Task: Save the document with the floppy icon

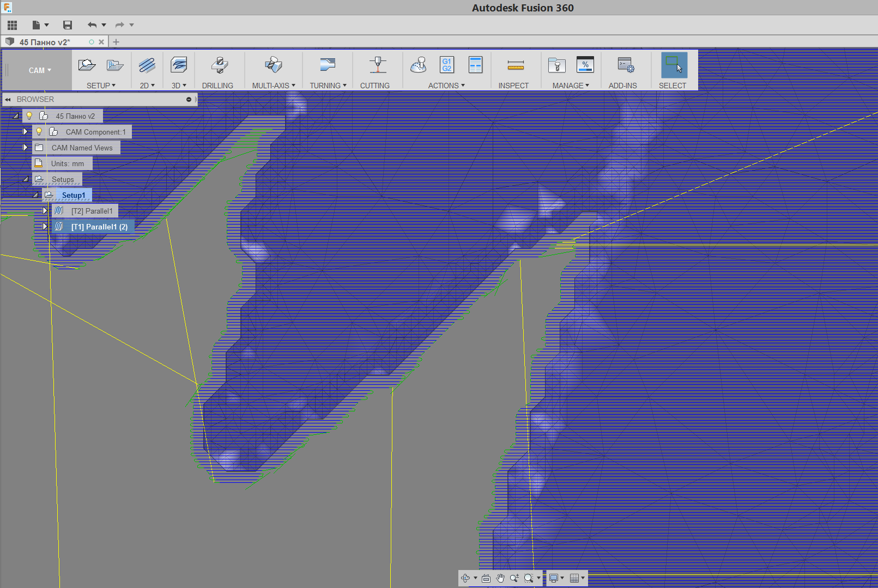Action: 68,25
